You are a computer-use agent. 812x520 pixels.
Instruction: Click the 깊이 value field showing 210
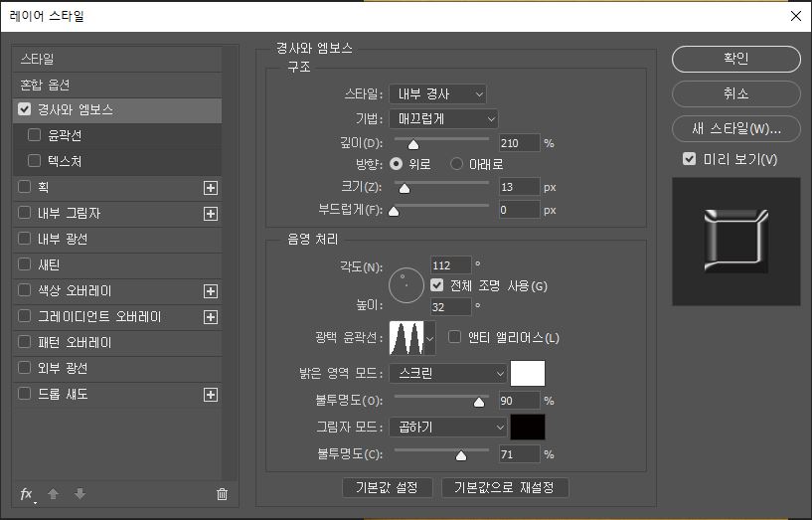[520, 143]
